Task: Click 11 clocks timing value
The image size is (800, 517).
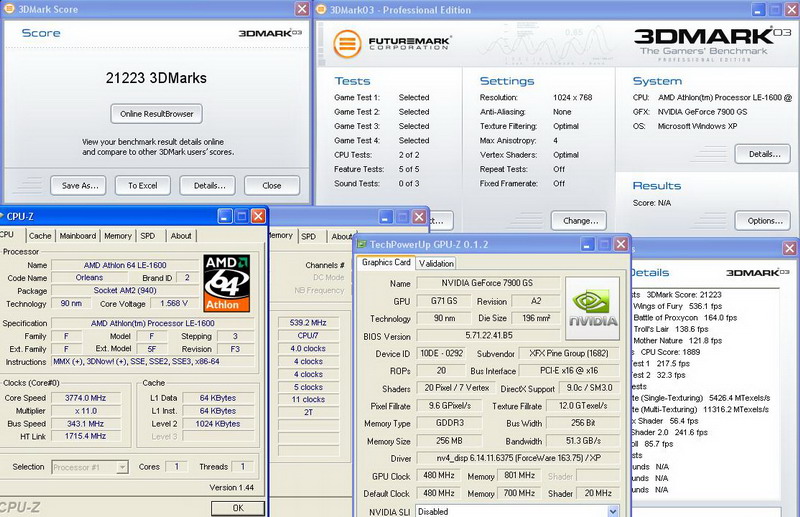Action: click(308, 400)
